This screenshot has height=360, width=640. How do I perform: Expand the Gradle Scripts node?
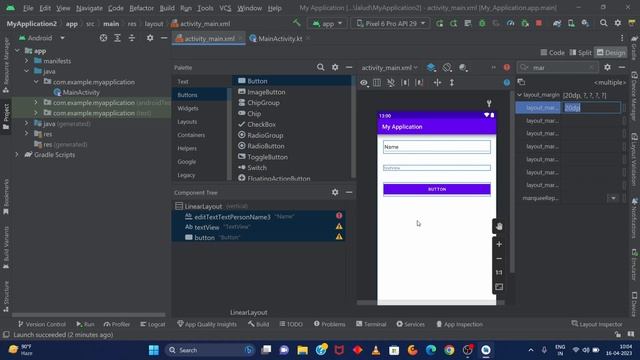tap(17, 155)
